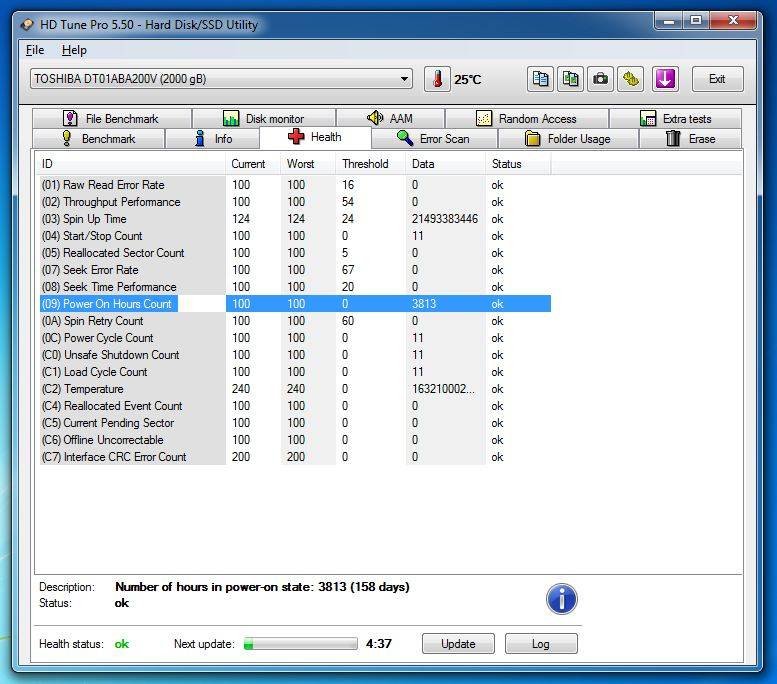The width and height of the screenshot is (777, 684).
Task: Click the Worst column header
Action: coord(308,164)
